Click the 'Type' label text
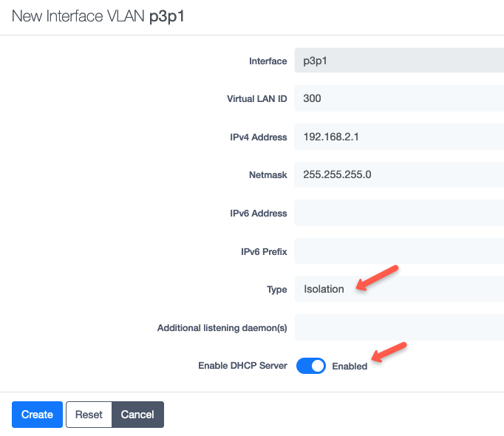The image size is (504, 436). (276, 290)
